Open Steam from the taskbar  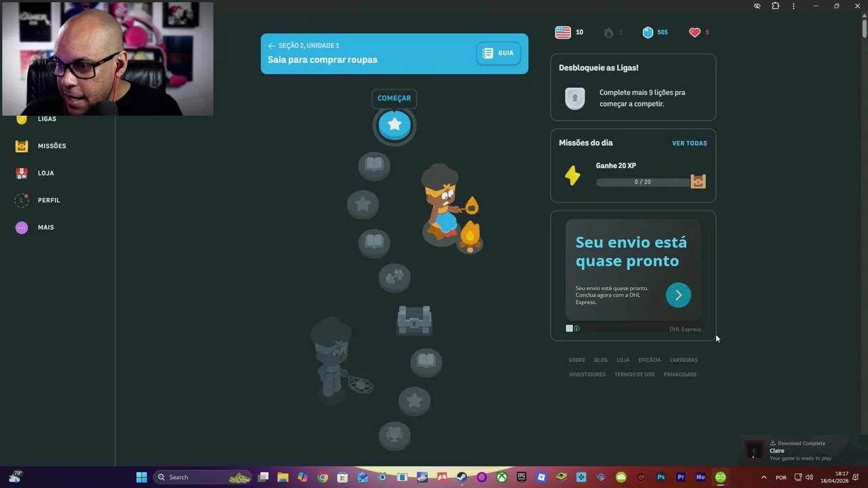point(462,477)
